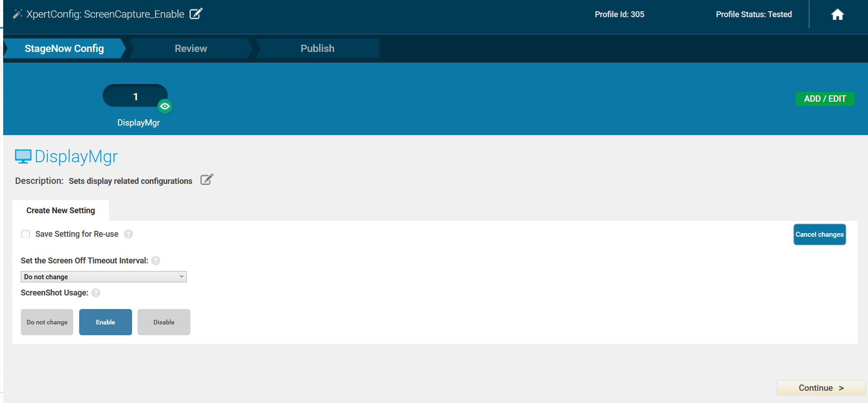Select ScreenShot Usage Enable option

pos(105,322)
